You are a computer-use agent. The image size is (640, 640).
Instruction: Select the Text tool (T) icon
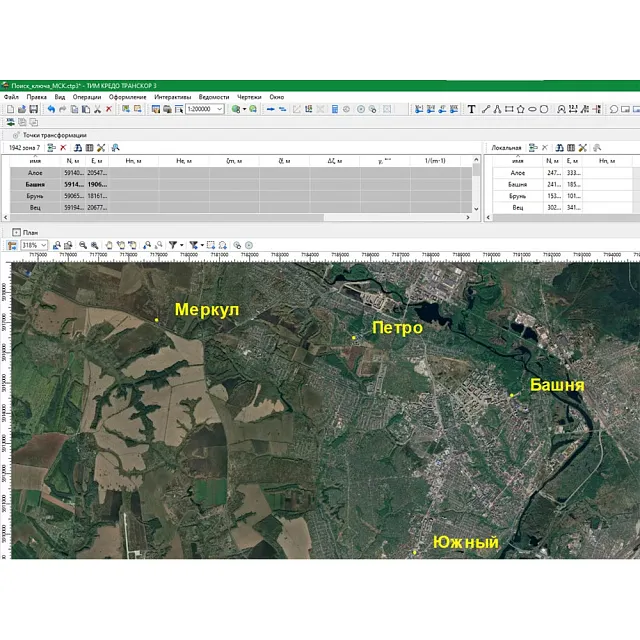tap(471, 109)
